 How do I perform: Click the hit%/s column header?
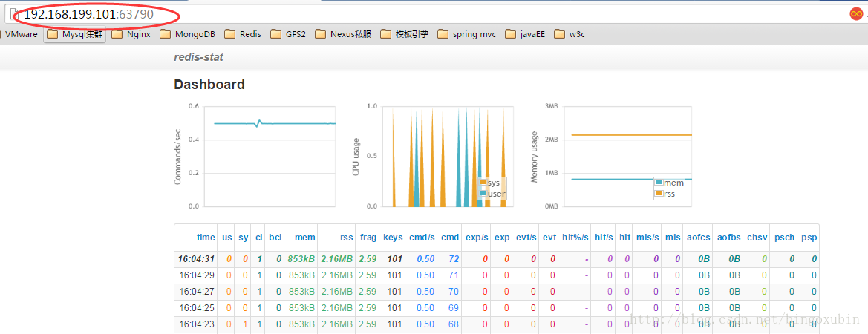[x=575, y=238]
